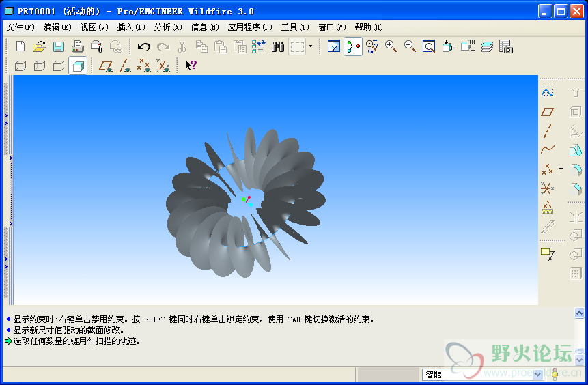Switch display to no hidden
This screenshot has width=588, height=385.
59,66
